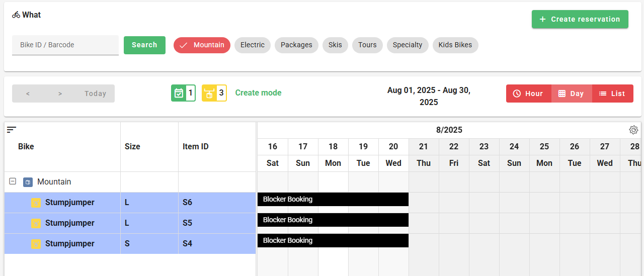Click the bicycle icon beside What

click(x=16, y=15)
